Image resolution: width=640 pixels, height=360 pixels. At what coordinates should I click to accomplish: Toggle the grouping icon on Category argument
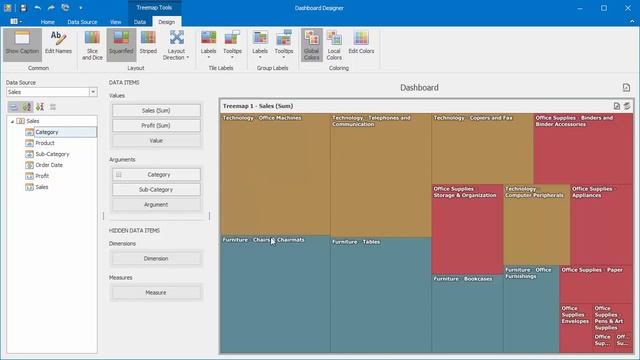pos(118,174)
